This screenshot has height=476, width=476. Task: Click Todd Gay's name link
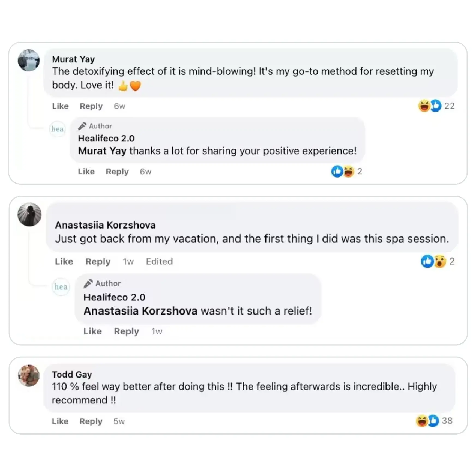(x=72, y=374)
